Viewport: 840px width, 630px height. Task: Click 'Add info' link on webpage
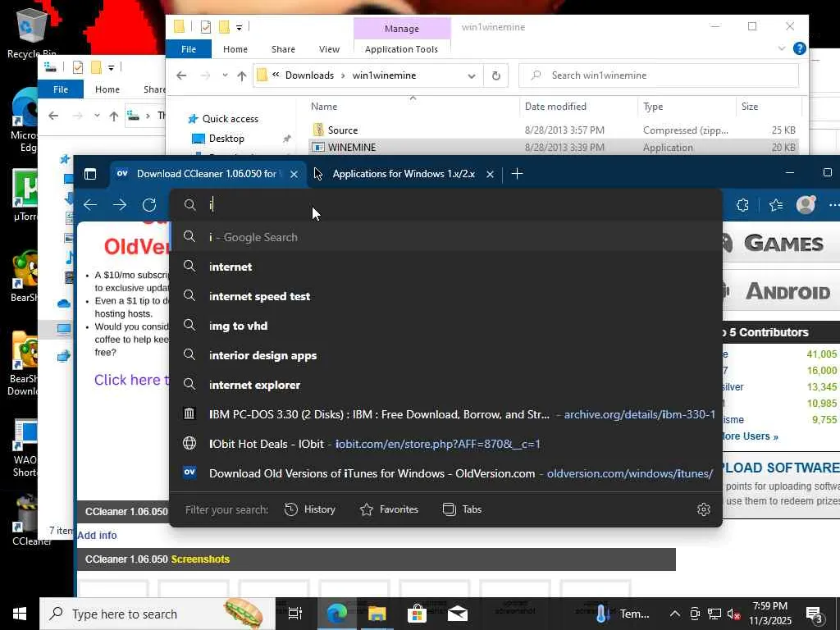(97, 535)
